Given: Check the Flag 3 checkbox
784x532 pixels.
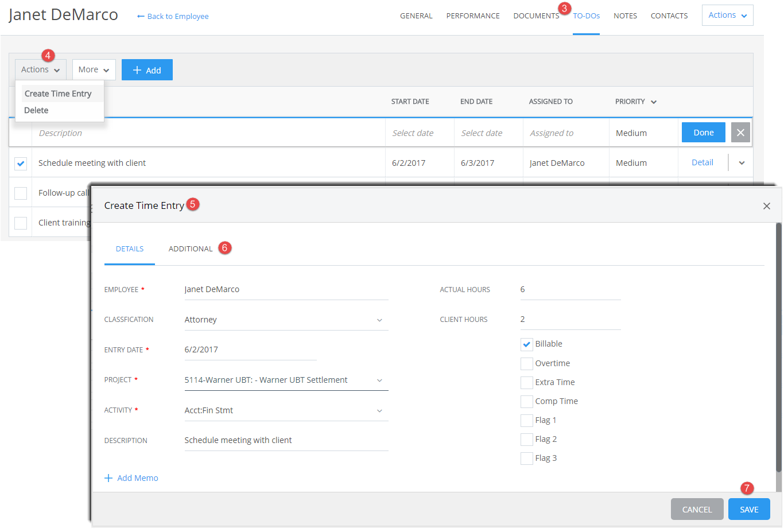Looking at the screenshot, I should pos(527,458).
